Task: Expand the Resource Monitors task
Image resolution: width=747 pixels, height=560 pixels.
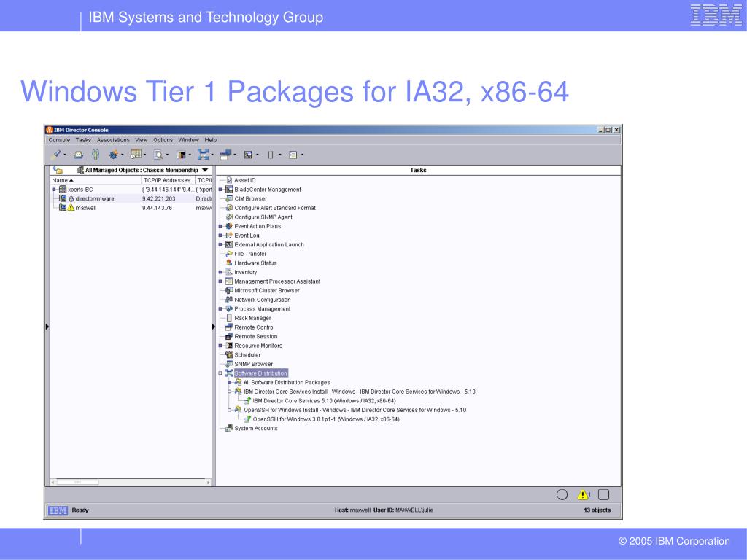Action: pos(220,346)
